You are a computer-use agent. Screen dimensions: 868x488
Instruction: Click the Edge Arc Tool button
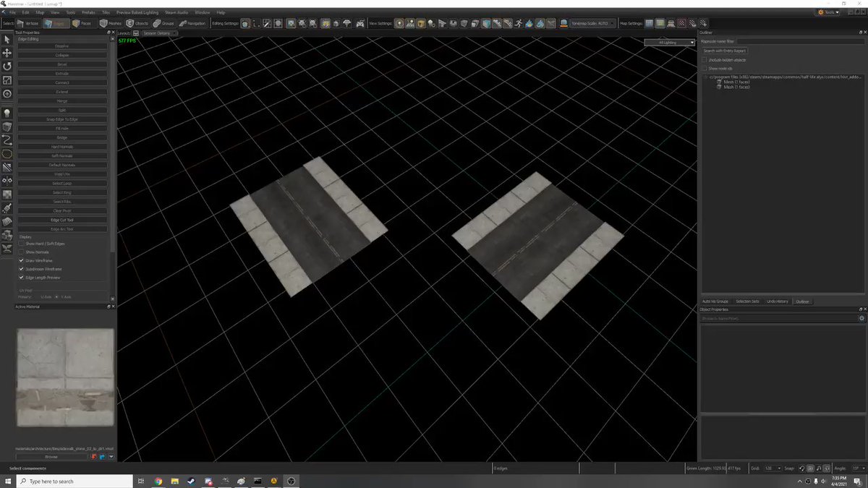(x=62, y=229)
